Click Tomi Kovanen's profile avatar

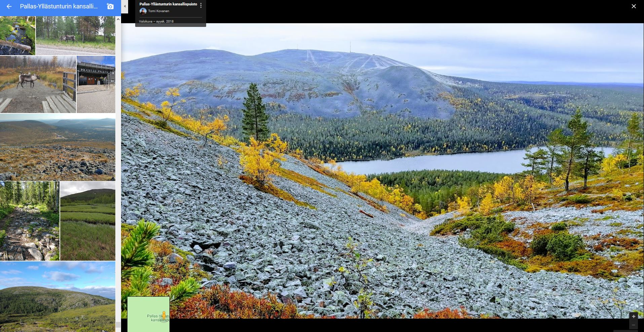coord(143,11)
